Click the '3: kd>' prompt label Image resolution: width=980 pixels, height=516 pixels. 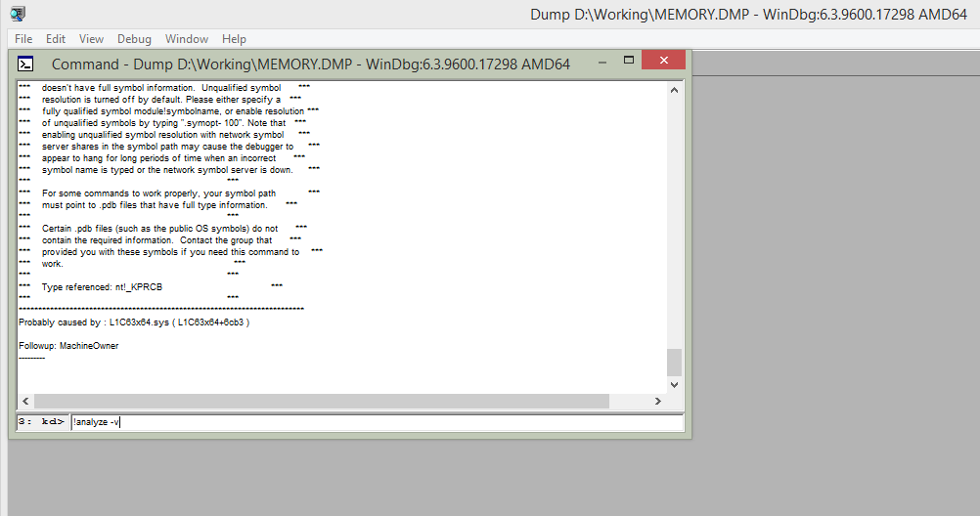click(x=42, y=422)
